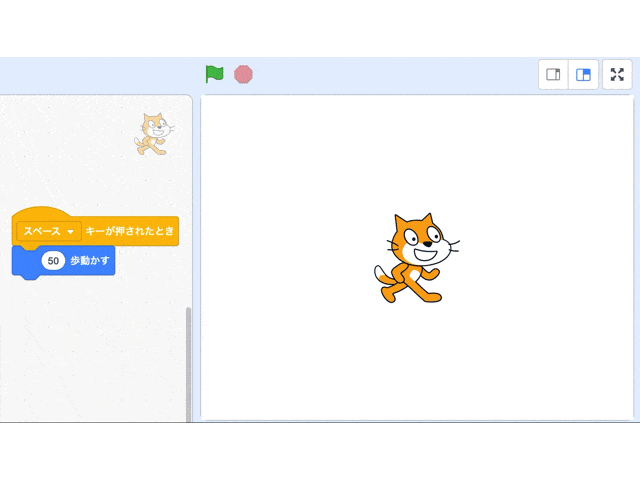640x480 pixels.
Task: Enter full screen stage mode
Action: point(617,75)
